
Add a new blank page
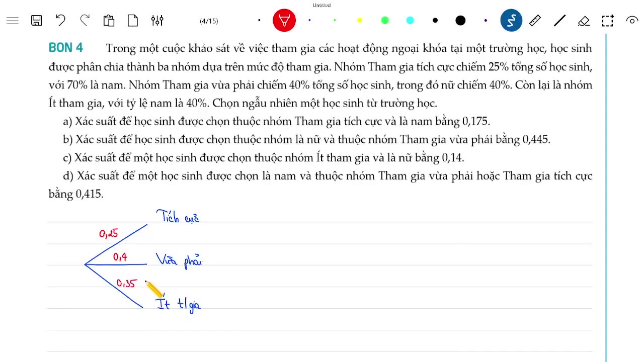pyautogui.click(x=133, y=21)
